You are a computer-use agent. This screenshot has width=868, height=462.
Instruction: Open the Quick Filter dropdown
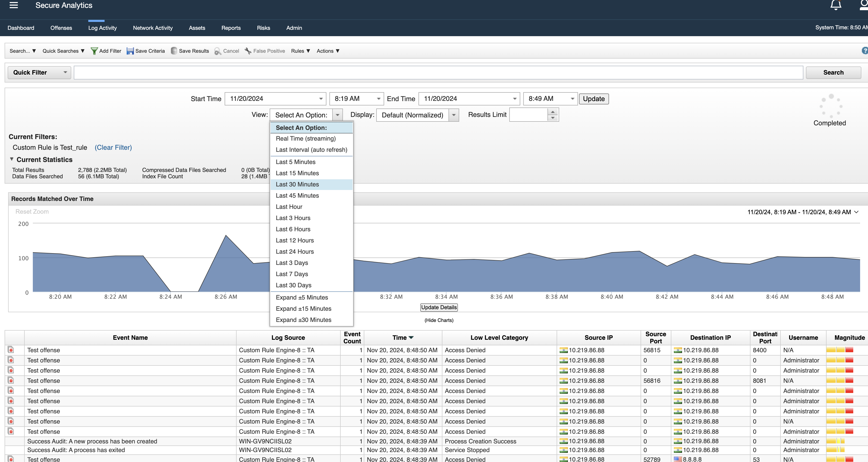click(x=39, y=73)
